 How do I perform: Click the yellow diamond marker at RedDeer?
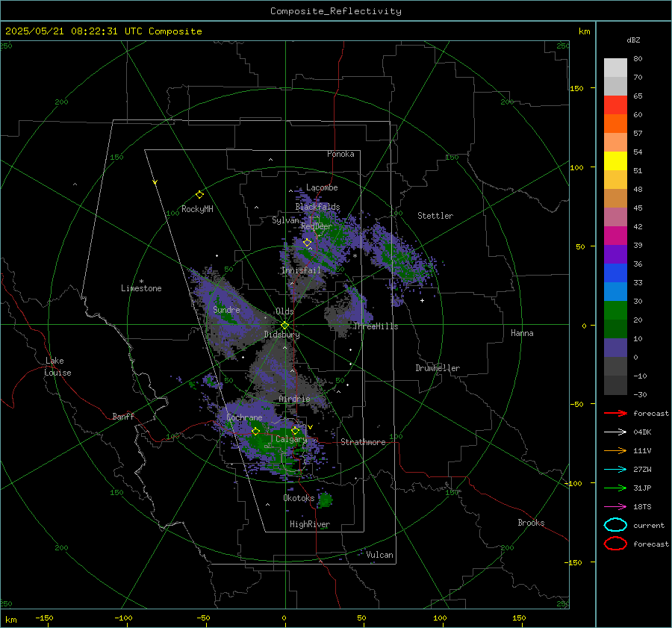(x=307, y=243)
